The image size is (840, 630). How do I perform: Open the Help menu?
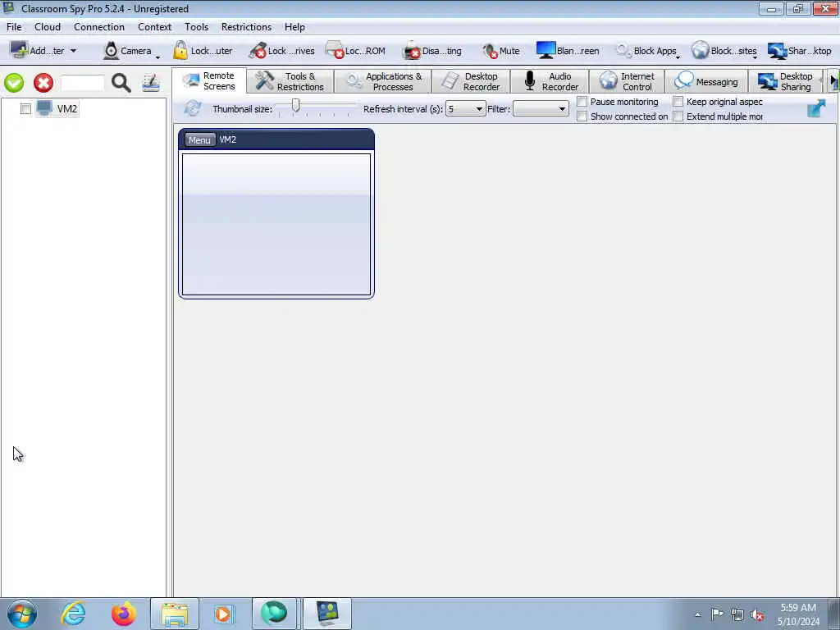point(294,27)
